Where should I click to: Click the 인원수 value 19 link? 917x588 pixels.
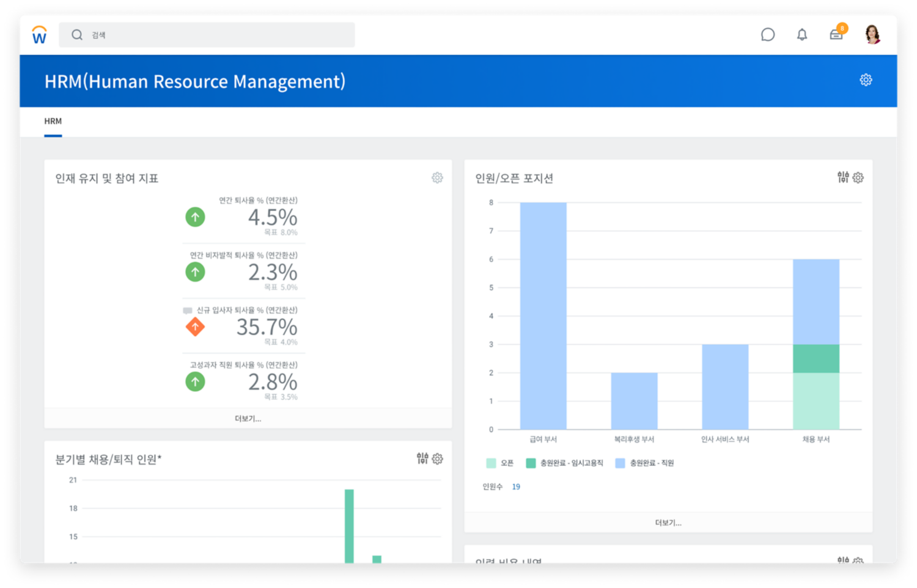pyautogui.click(x=516, y=487)
